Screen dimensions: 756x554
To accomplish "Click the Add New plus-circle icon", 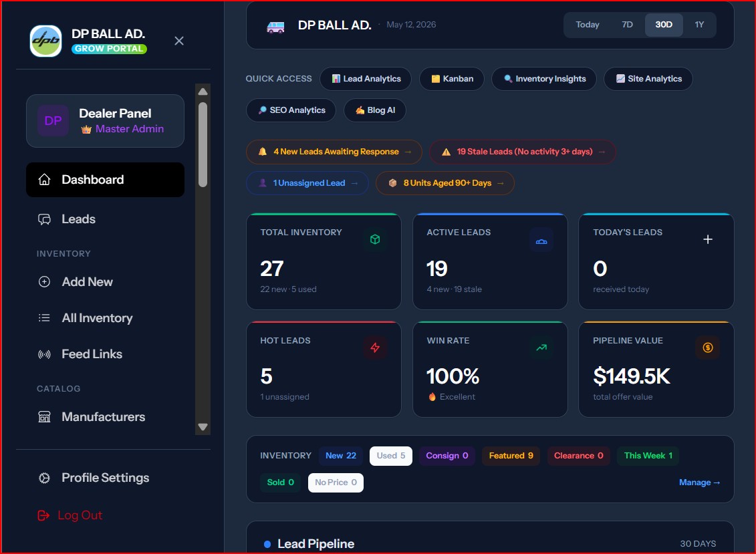I will (x=44, y=282).
